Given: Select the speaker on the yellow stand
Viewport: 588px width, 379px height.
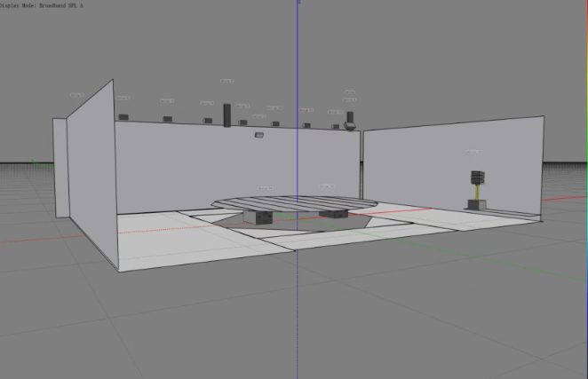Looking at the screenshot, I should pos(478,178).
